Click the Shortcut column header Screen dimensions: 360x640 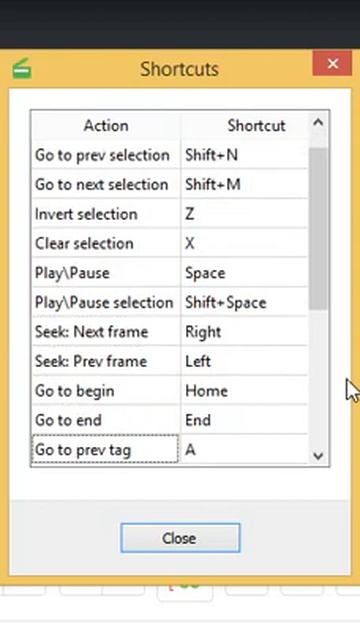256,126
